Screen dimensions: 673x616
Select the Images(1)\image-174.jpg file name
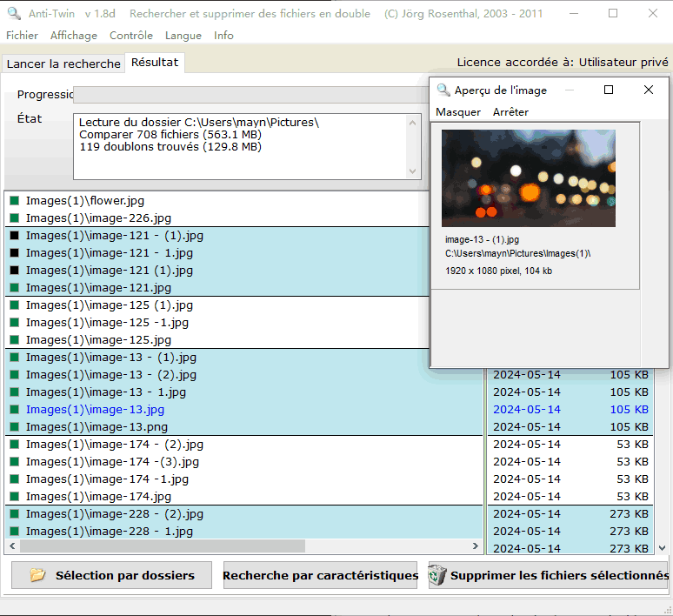click(x=98, y=496)
